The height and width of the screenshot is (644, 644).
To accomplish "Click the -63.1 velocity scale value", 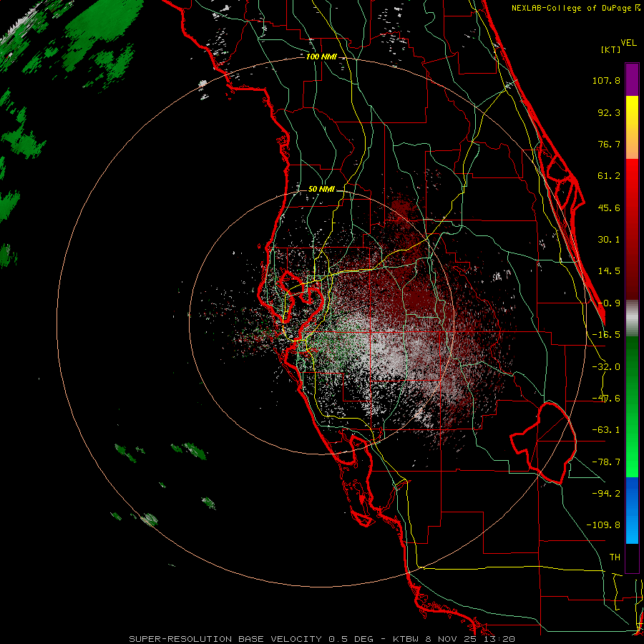I will (x=606, y=430).
